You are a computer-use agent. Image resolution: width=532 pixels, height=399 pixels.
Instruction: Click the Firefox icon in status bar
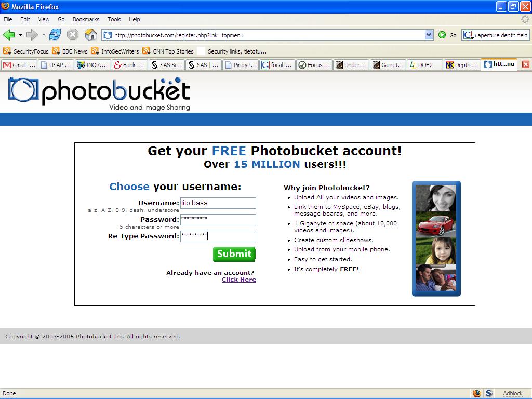[477, 393]
